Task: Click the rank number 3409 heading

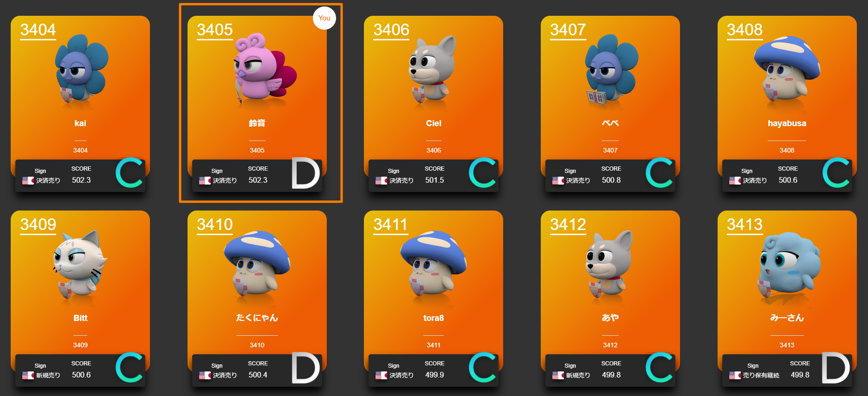Action: [38, 224]
